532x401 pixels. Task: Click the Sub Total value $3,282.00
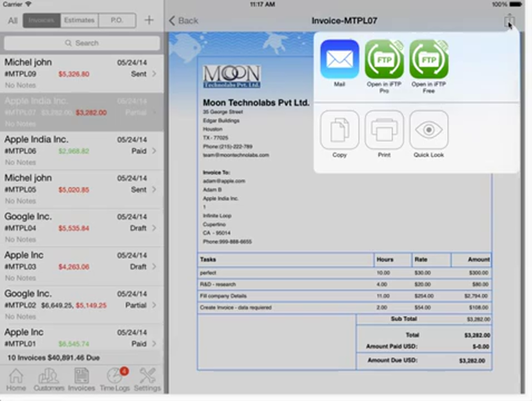pyautogui.click(x=478, y=319)
